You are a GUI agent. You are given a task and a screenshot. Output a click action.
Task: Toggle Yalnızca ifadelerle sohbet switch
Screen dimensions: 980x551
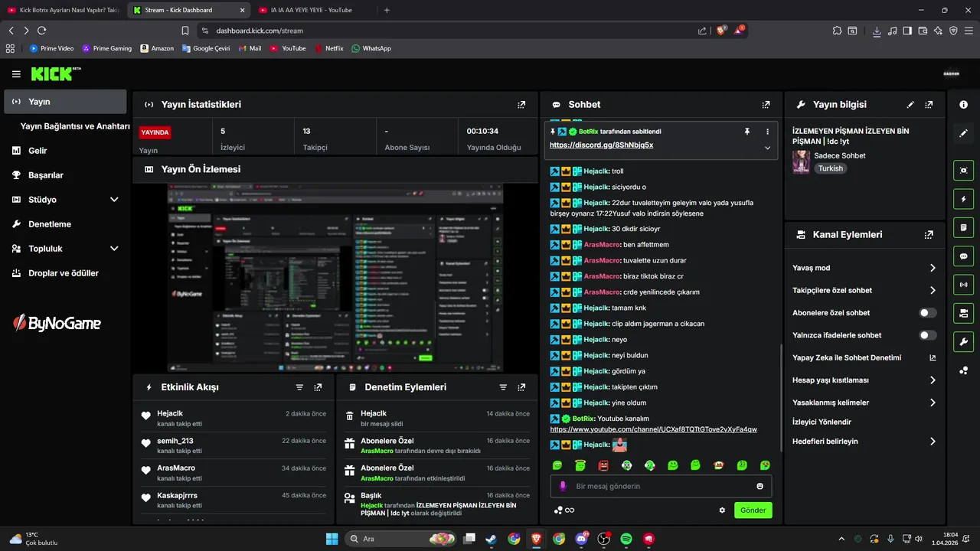click(x=927, y=335)
